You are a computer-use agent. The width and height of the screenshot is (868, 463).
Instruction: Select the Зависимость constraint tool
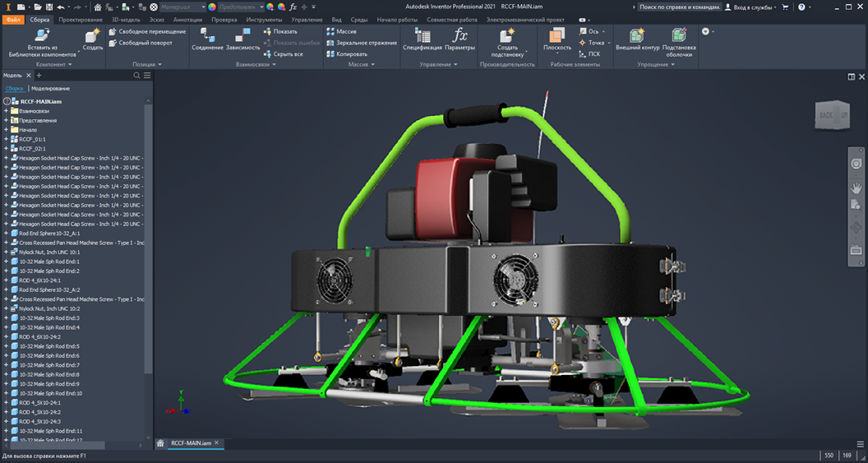point(242,35)
